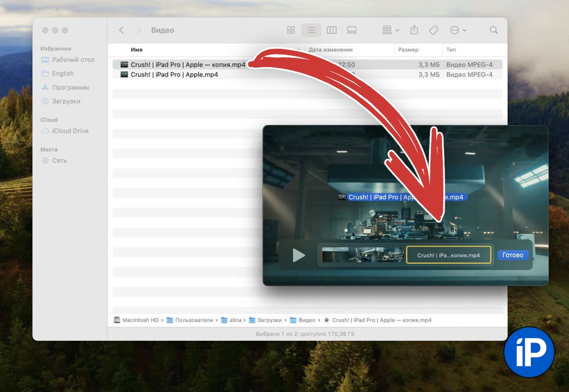
Task: Switch Finder to list view
Action: [311, 30]
